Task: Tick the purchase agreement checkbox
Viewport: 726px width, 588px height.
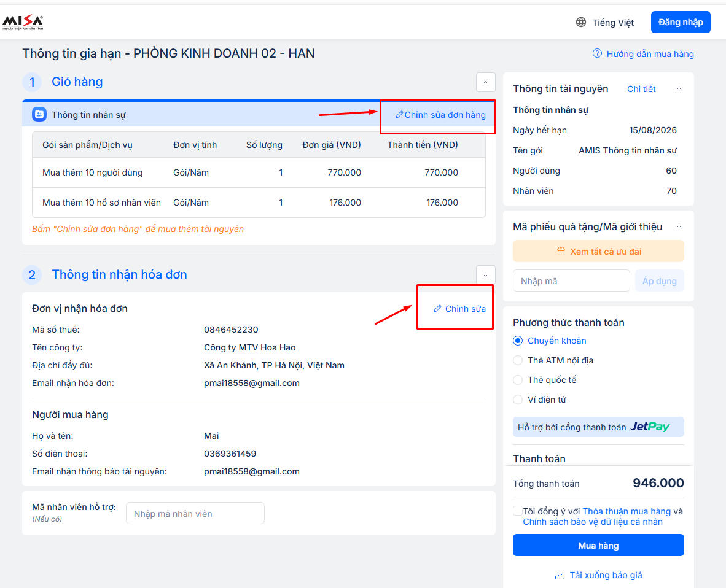Action: click(x=517, y=511)
